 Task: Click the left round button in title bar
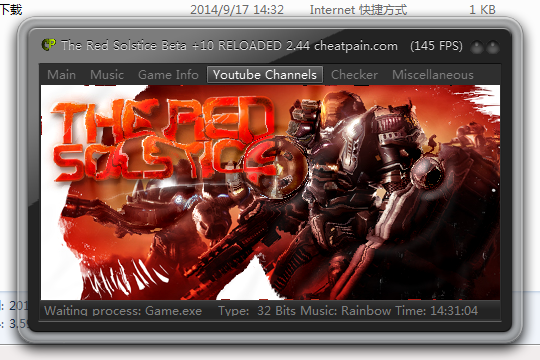[x=477, y=47]
